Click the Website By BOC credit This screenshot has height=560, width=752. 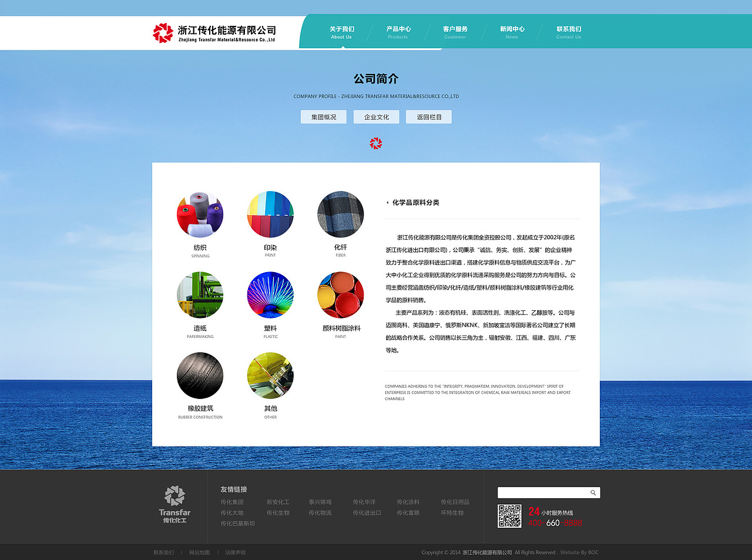pyautogui.click(x=579, y=553)
